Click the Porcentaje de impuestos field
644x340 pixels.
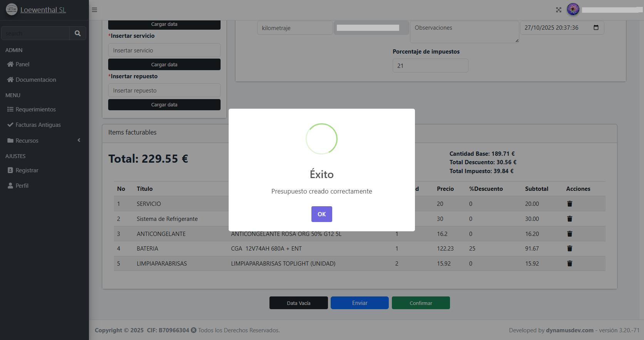point(430,66)
